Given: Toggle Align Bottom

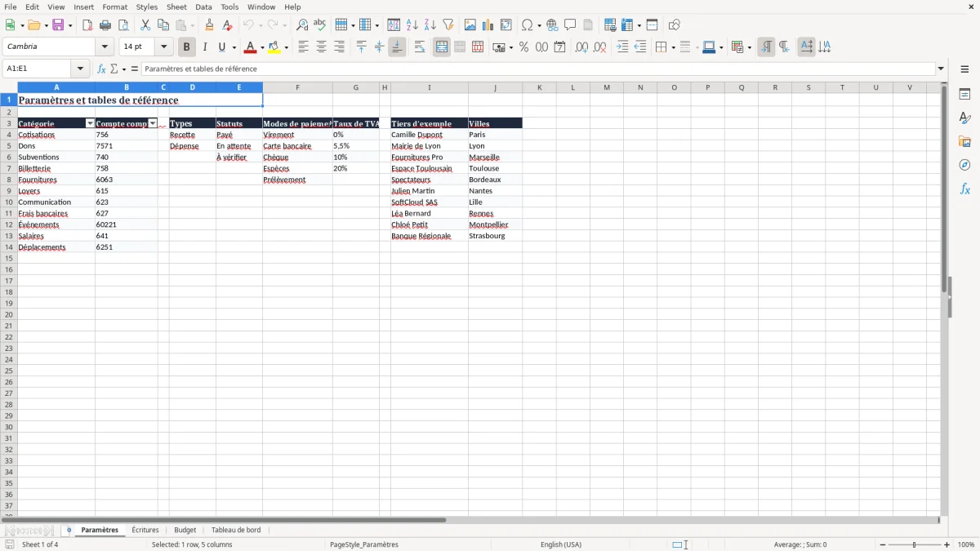Looking at the screenshot, I should [x=397, y=47].
